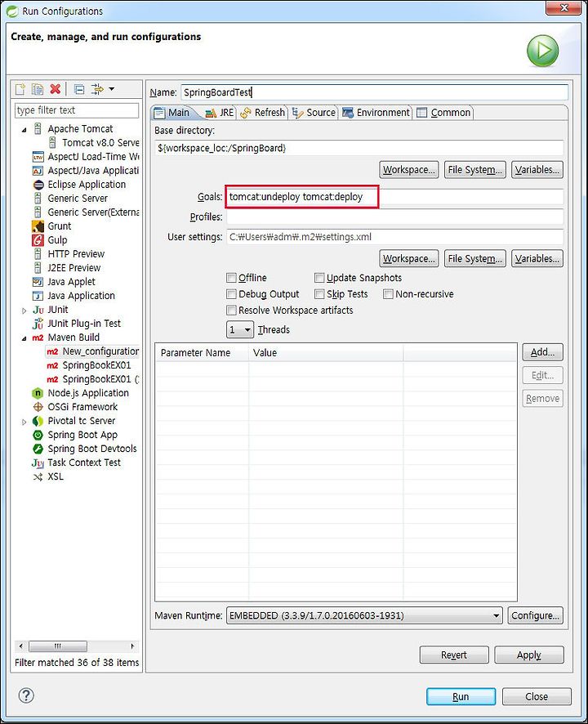The width and height of the screenshot is (588, 724).
Task: Switch to the JRE tab
Action: coord(220,113)
